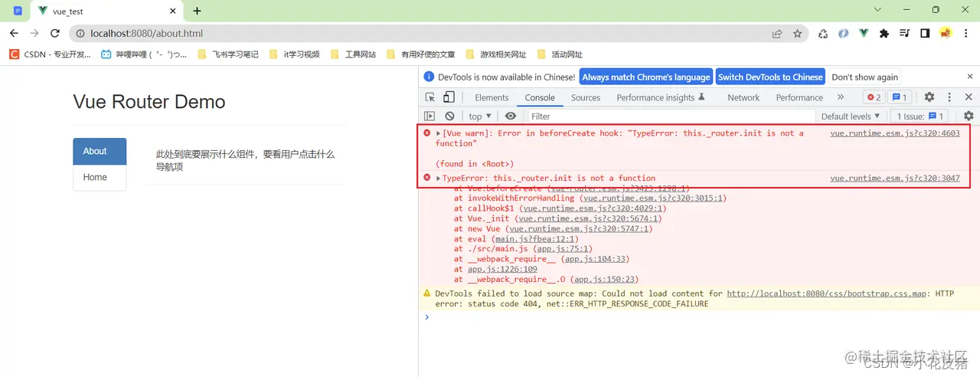Show the console sidebar
Viewport: 980px width, 377px height.
430,116
